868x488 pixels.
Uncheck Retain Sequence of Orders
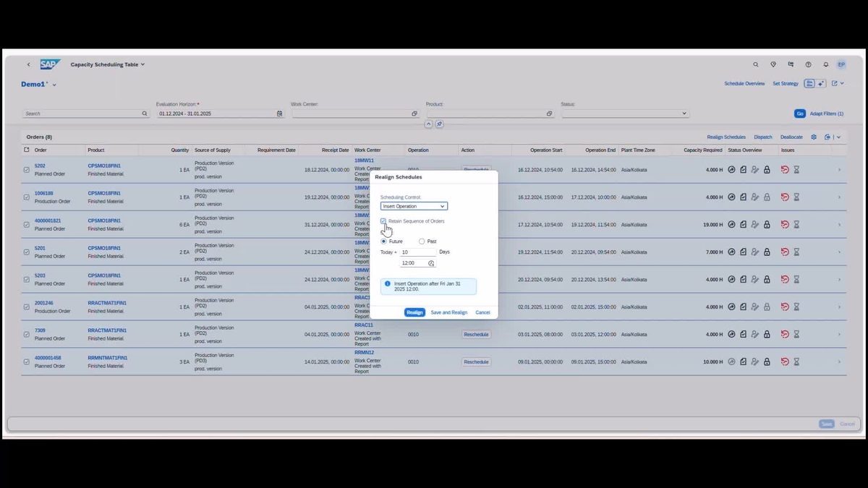[x=383, y=221]
